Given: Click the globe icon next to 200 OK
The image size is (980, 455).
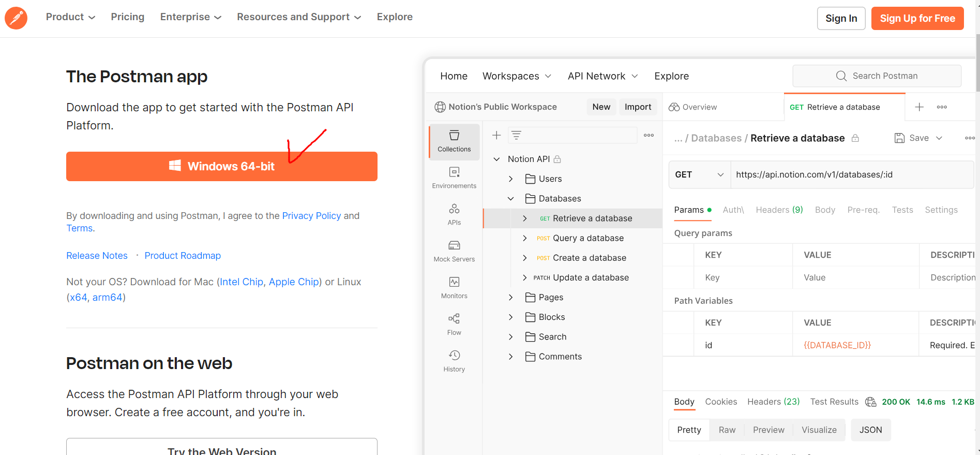Looking at the screenshot, I should pyautogui.click(x=871, y=402).
